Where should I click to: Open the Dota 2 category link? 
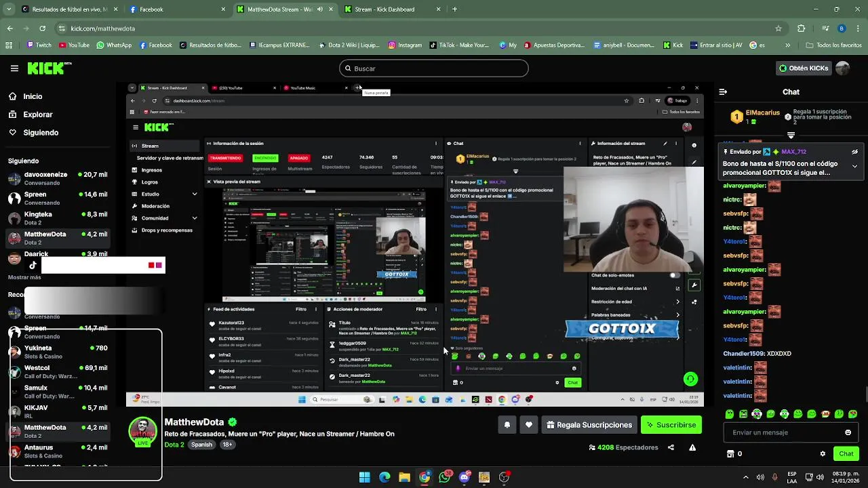click(174, 445)
